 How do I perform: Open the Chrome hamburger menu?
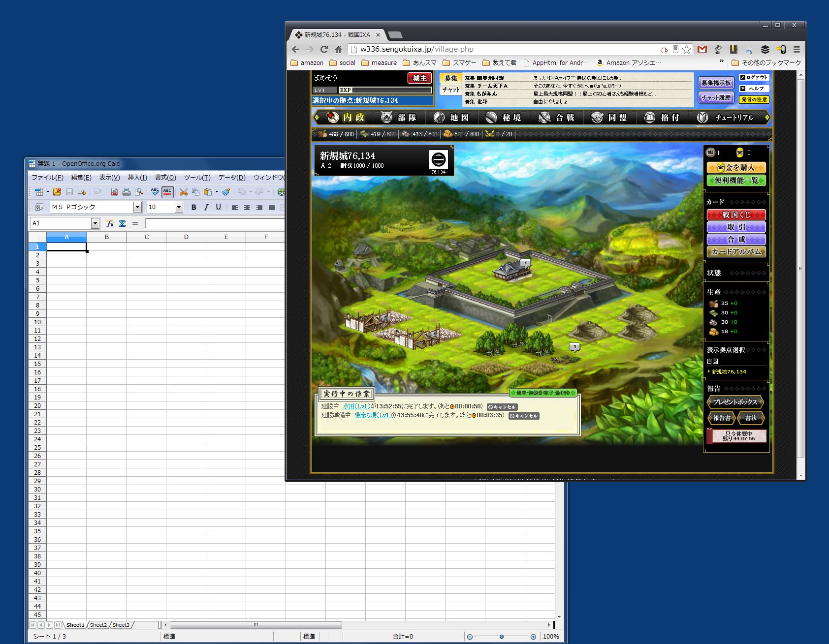coord(797,49)
